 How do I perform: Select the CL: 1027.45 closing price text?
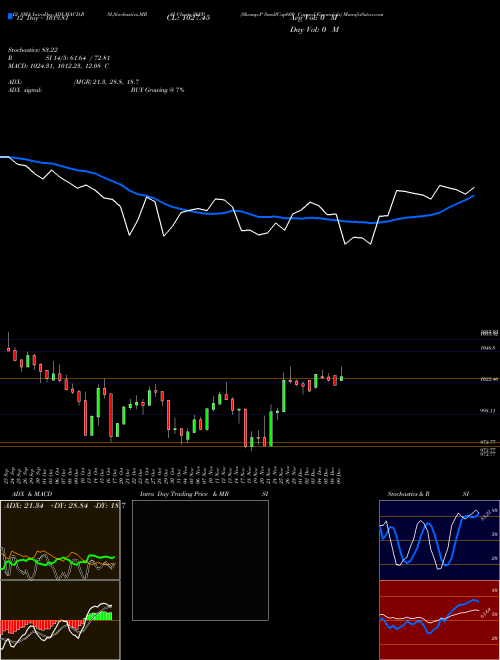click(x=188, y=18)
